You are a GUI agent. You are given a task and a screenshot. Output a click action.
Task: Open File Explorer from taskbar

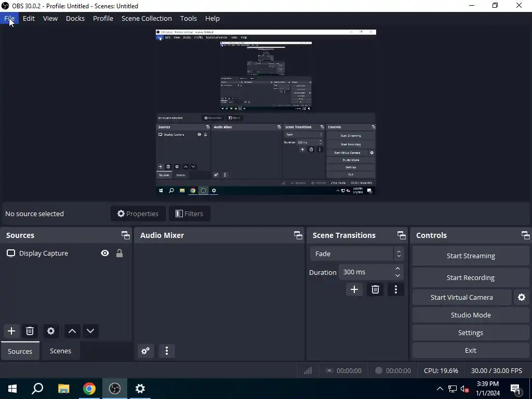click(63, 389)
